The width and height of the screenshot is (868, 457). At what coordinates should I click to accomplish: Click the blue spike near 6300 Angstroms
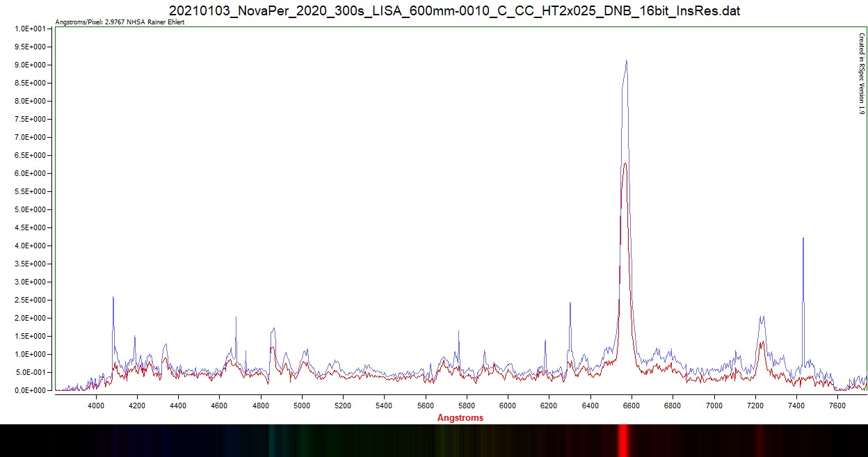[x=570, y=303]
